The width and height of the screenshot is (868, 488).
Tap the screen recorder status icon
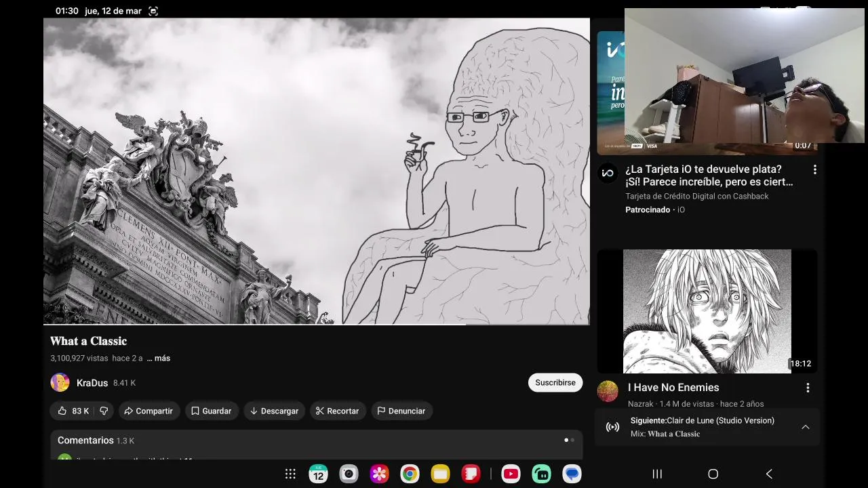(x=153, y=11)
